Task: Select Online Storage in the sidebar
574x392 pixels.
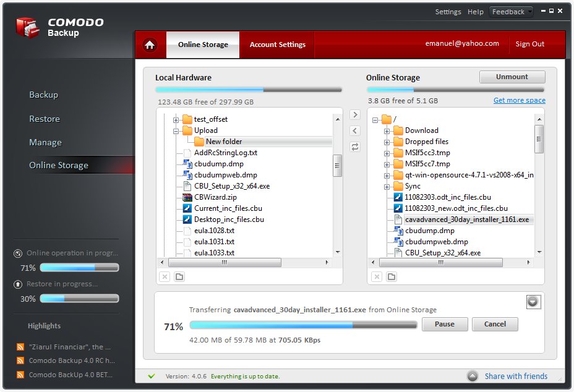Action: (59, 165)
